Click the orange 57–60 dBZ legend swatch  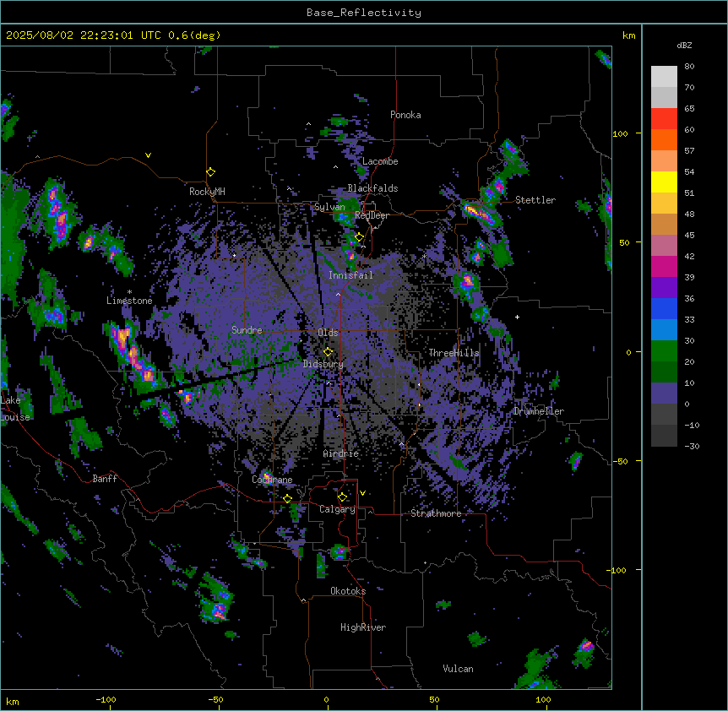pyautogui.click(x=664, y=139)
